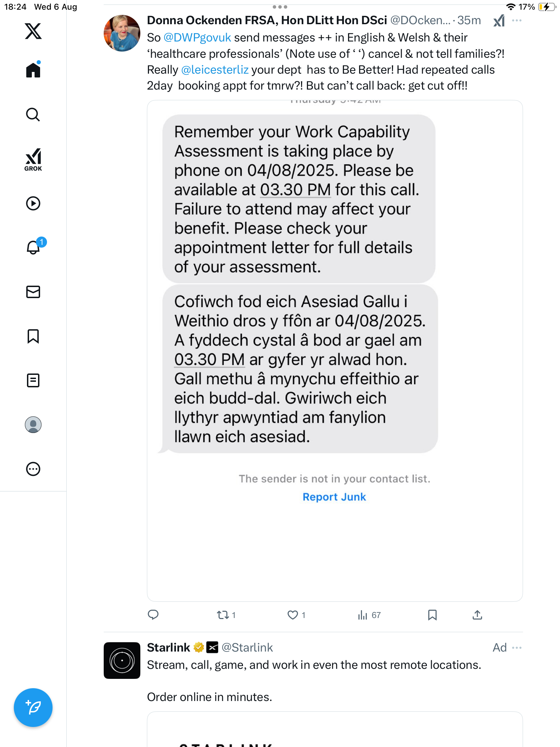This screenshot has width=560, height=747.
Task: Open the video play tab in sidebar
Action: [33, 203]
